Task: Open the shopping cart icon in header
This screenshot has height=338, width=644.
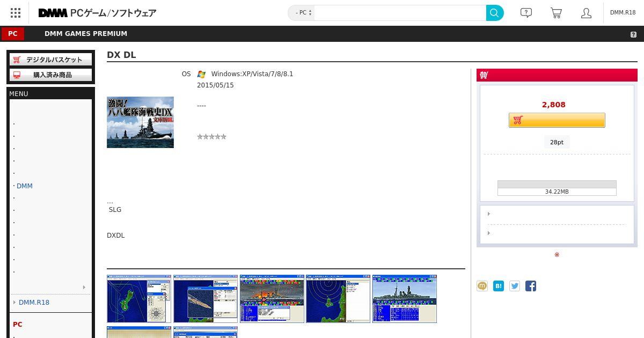Action: [556, 13]
